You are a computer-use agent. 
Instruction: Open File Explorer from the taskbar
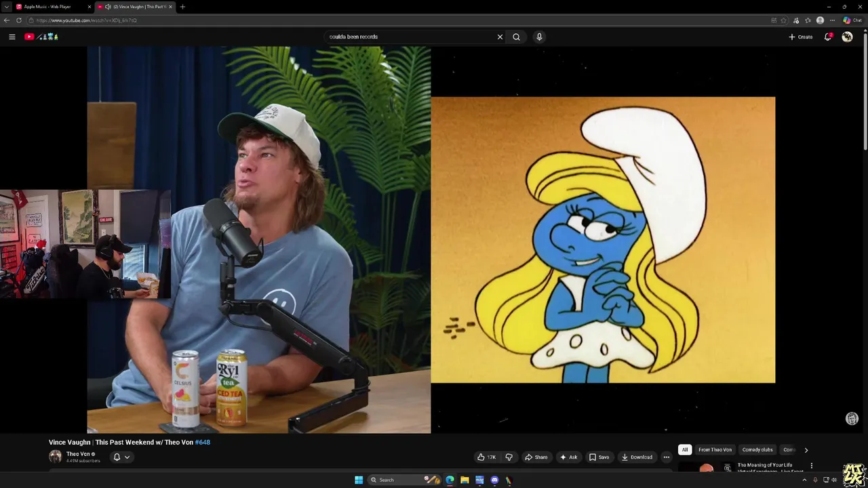[x=465, y=480]
